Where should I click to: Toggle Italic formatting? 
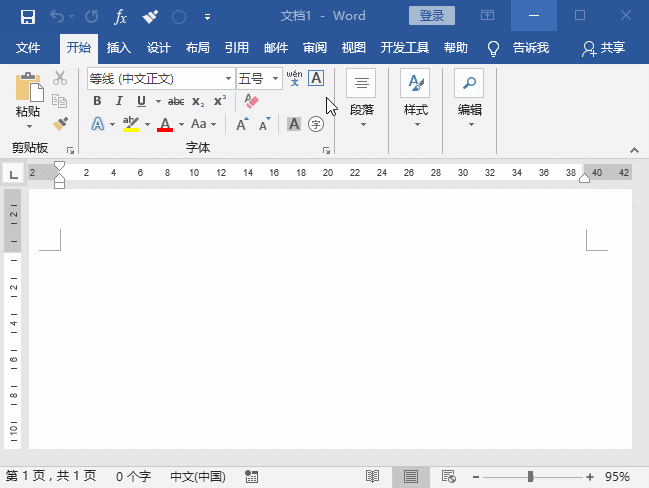[119, 101]
